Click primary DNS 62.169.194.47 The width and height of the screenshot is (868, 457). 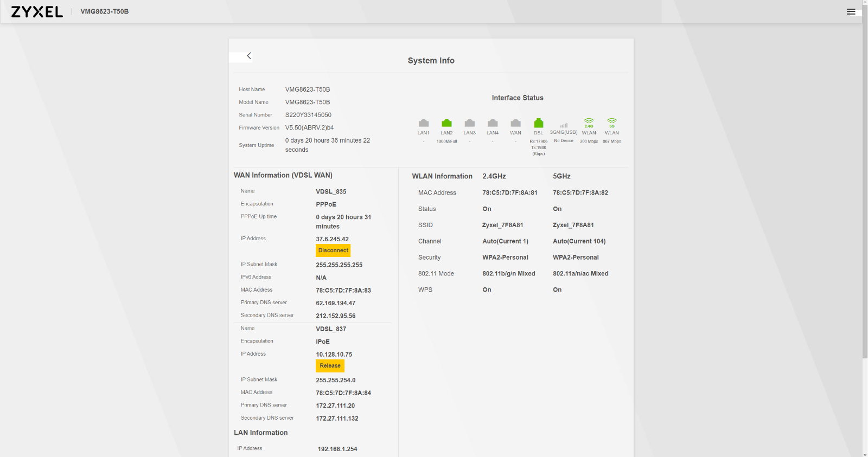[336, 303]
